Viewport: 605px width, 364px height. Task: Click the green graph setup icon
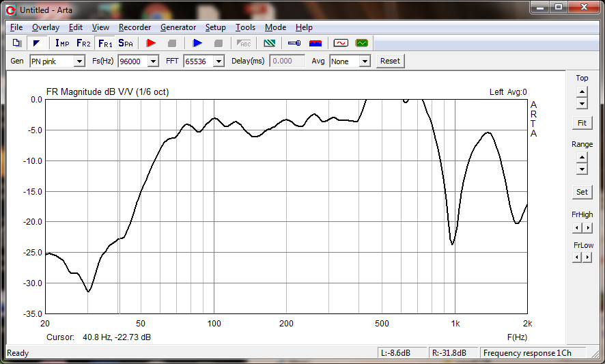269,43
